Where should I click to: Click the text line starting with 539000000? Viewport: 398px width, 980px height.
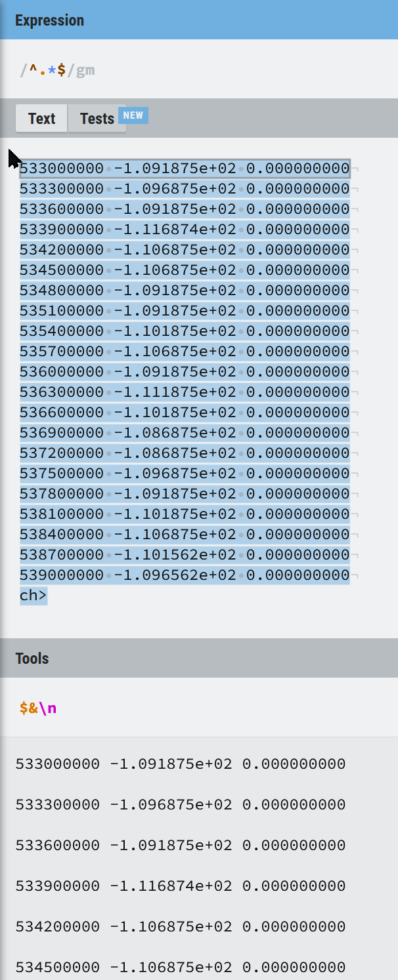pyautogui.click(x=185, y=575)
